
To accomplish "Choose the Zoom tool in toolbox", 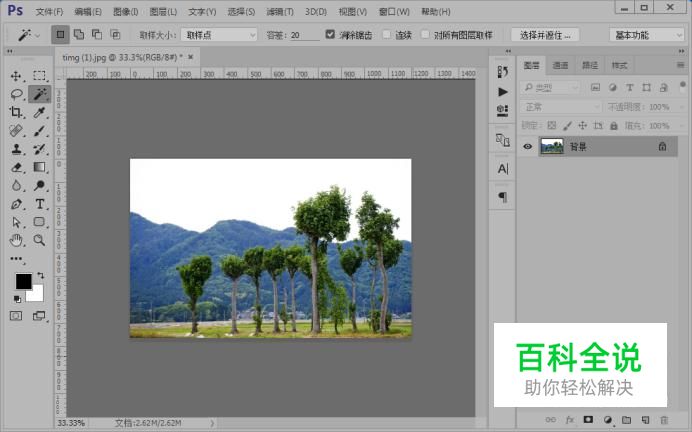I will pos(40,240).
